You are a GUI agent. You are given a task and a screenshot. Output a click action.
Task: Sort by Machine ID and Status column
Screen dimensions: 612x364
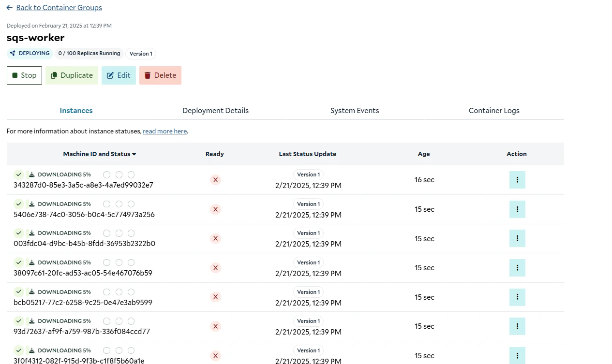[x=100, y=154]
